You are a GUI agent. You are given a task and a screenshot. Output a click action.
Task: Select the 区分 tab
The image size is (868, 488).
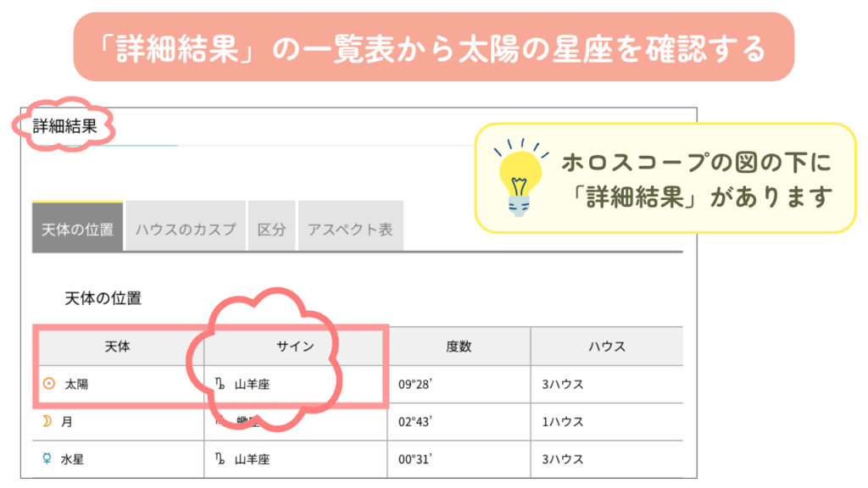click(x=271, y=230)
